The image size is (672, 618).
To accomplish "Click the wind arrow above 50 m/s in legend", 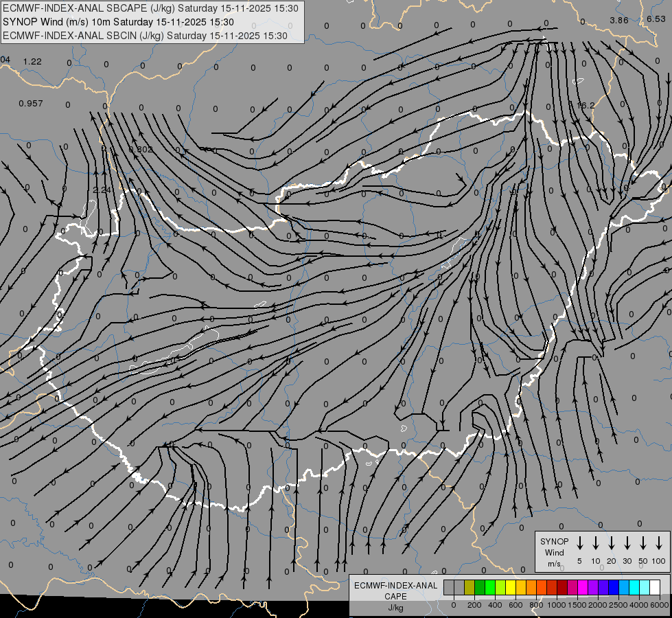I will click(x=643, y=543).
